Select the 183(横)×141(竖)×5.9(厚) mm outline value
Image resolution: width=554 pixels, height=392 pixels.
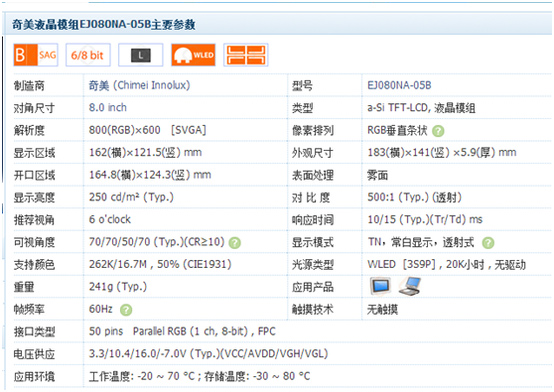[x=442, y=153]
